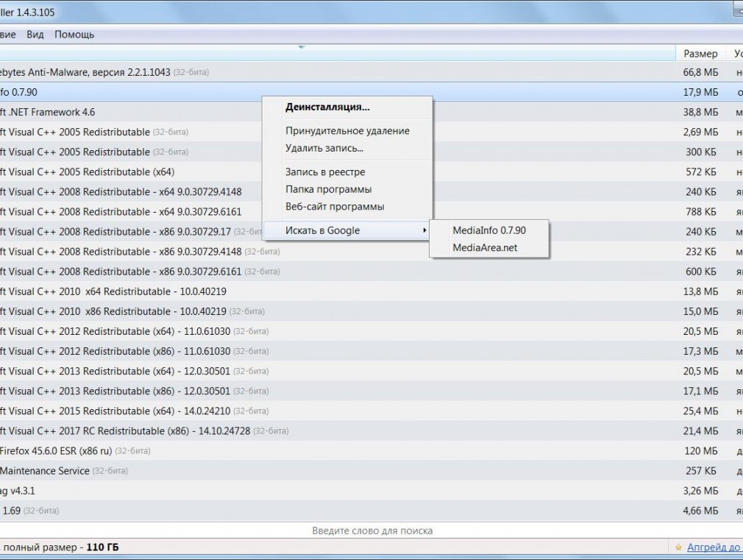Select Visual C++ 2012 (x86) 11.0.61030 row
The height and width of the screenshot is (560, 743).
(x=371, y=351)
